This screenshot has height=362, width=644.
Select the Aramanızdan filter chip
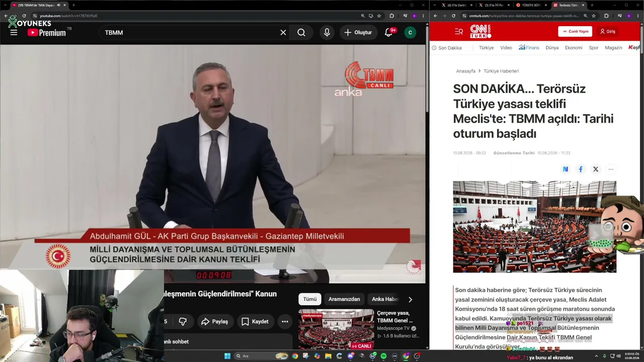pos(344,299)
